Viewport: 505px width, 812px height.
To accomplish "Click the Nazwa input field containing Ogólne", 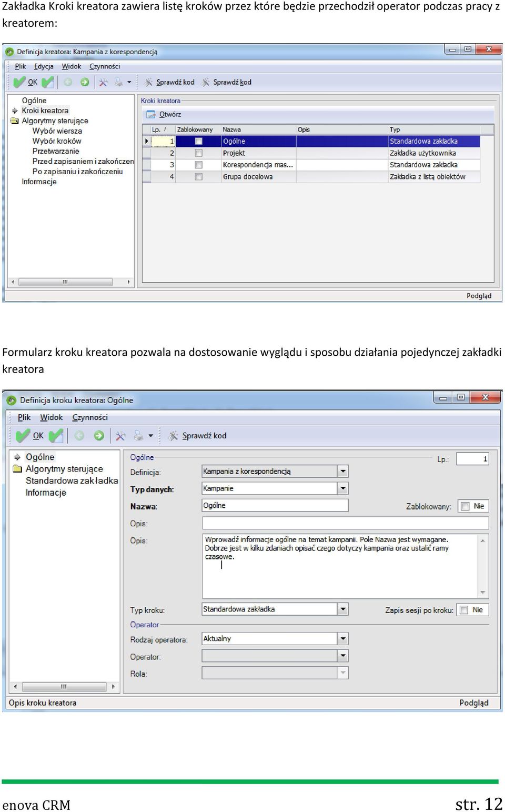I will tap(275, 505).
